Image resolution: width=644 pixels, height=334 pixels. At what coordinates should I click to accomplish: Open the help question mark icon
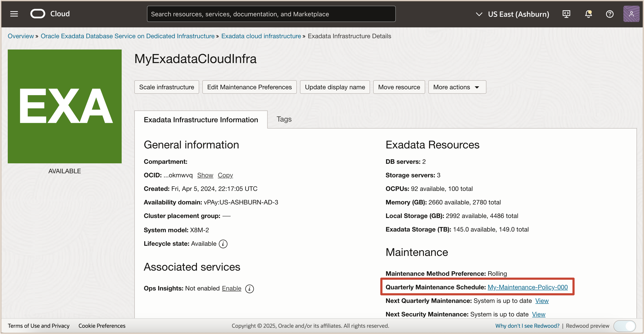[610, 14]
